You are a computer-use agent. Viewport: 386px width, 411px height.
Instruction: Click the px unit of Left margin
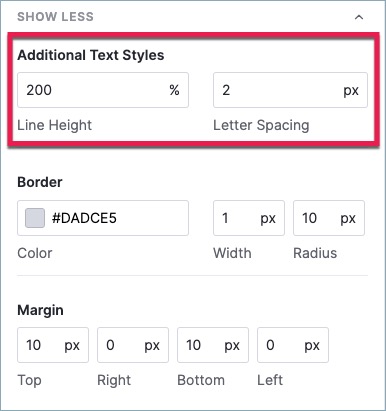click(312, 346)
